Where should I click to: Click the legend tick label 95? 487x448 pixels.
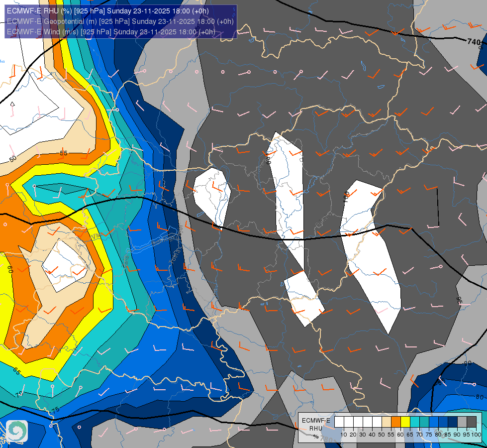coord(467,435)
